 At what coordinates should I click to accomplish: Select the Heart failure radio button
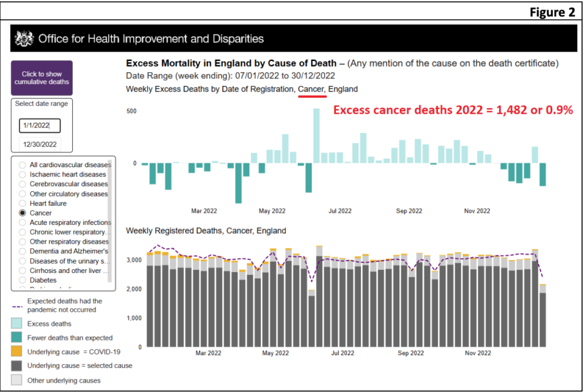(23, 204)
